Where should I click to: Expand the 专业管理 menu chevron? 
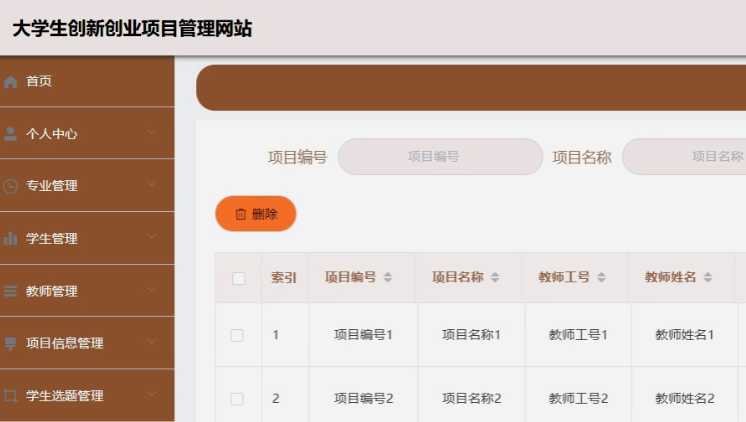coord(152,185)
